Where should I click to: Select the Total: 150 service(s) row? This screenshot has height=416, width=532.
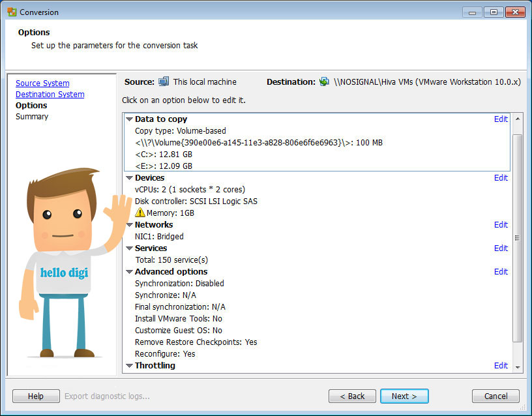pyautogui.click(x=171, y=260)
